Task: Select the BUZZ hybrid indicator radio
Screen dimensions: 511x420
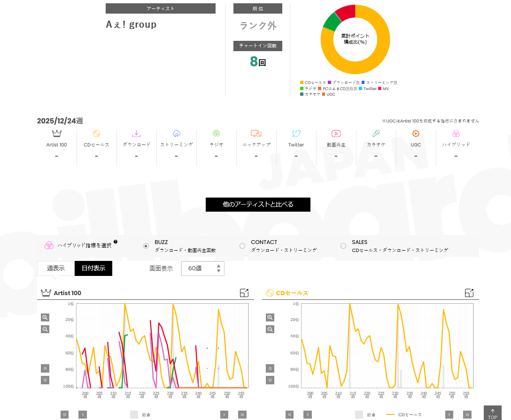Action: tap(146, 246)
